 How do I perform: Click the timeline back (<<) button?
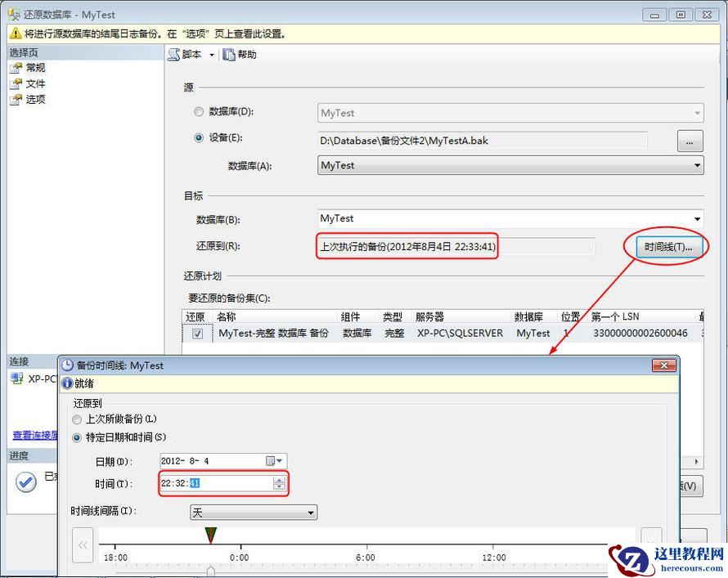[x=83, y=545]
